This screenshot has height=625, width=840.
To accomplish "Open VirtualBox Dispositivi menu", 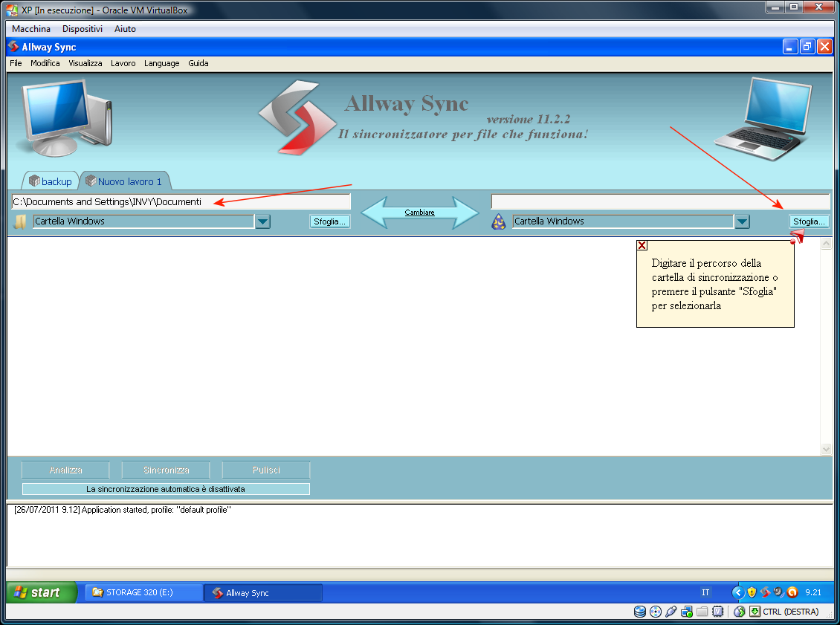I will click(x=83, y=29).
